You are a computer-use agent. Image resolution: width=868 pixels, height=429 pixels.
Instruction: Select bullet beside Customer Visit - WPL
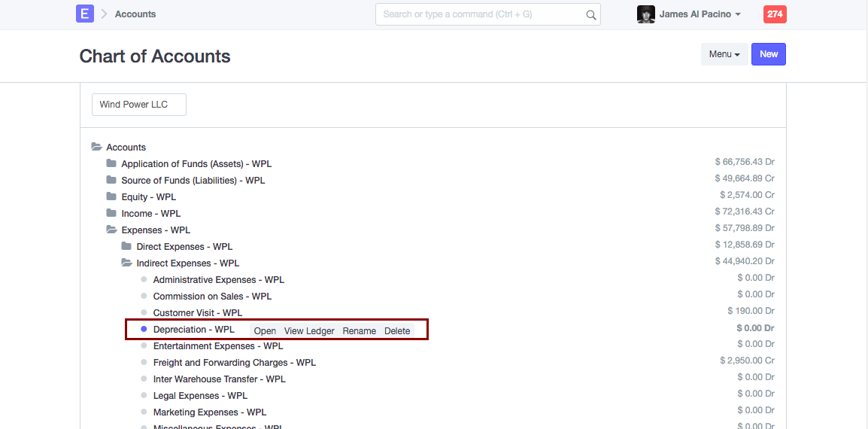(x=144, y=312)
